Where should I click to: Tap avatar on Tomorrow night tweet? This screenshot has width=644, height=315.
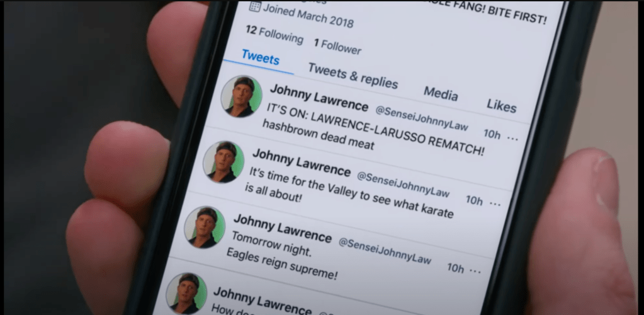pos(205,227)
